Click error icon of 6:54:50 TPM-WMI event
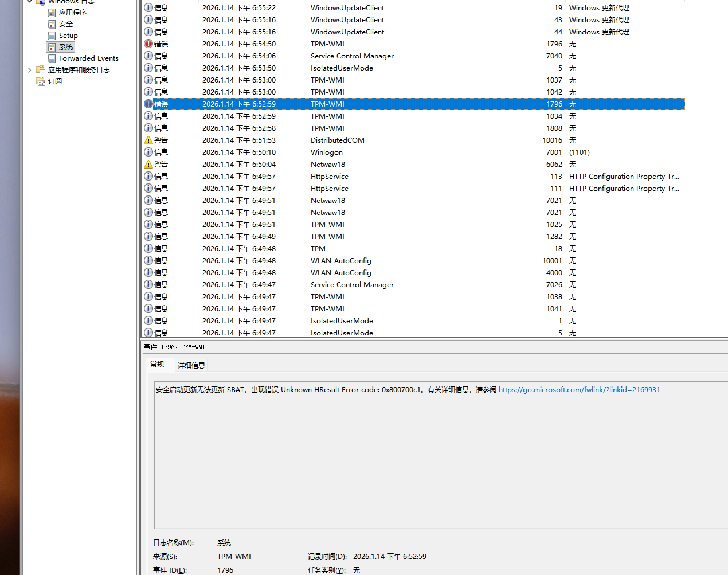 tap(148, 44)
